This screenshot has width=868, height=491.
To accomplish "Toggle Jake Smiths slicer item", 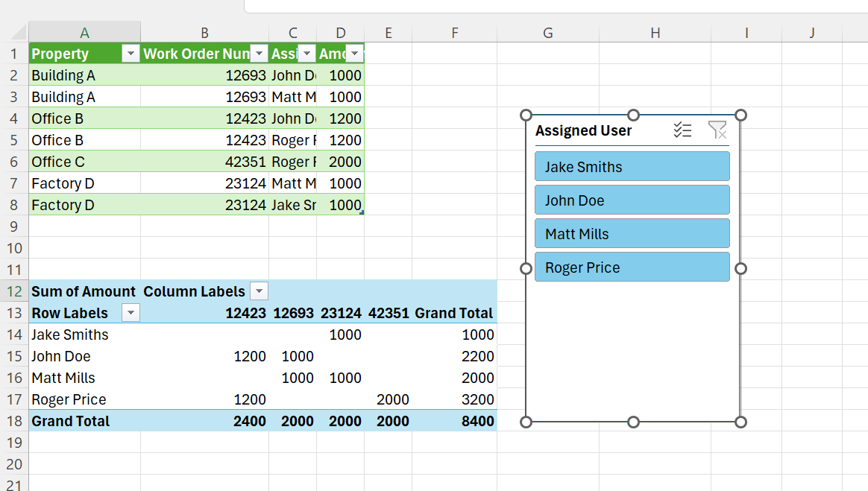I will pos(632,166).
